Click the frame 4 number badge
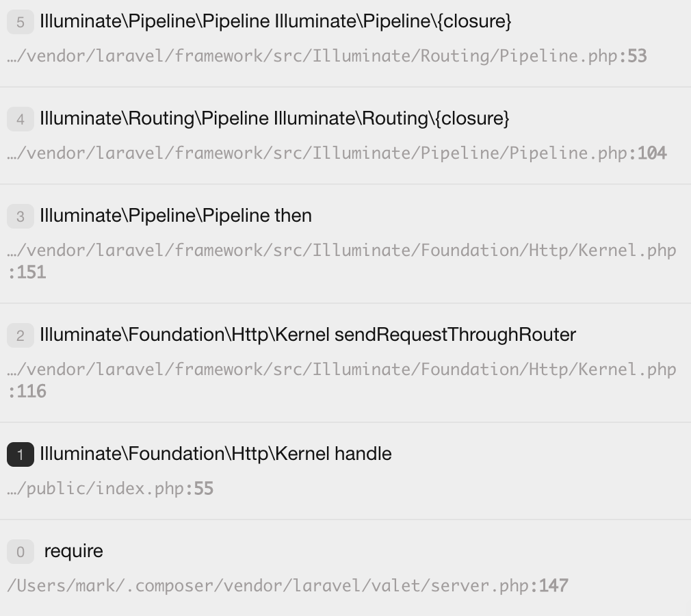The image size is (691, 616). pyautogui.click(x=20, y=119)
